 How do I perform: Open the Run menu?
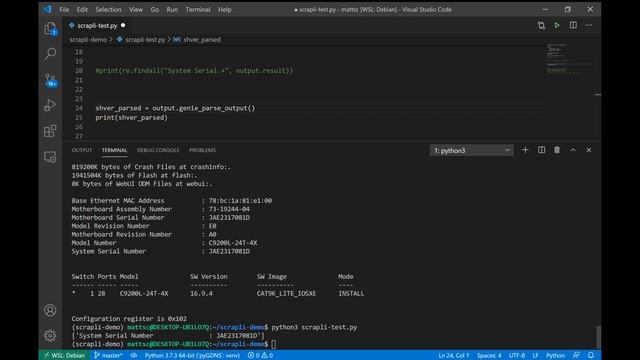click(172, 9)
